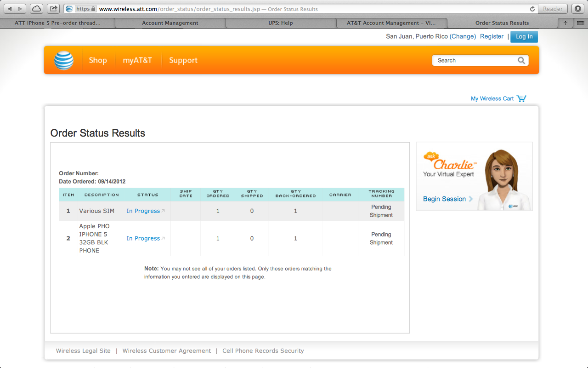
Task: Click the Ship Date column header
Action: [x=186, y=194]
